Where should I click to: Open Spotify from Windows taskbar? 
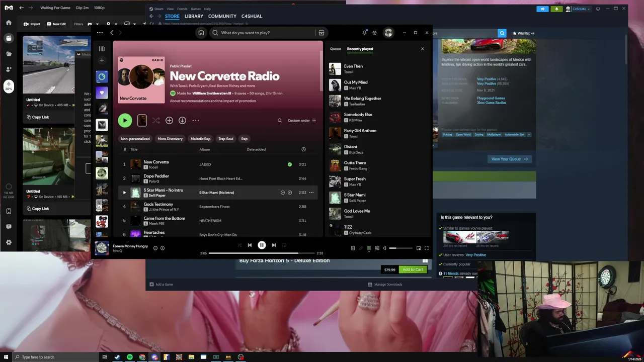[x=130, y=357]
